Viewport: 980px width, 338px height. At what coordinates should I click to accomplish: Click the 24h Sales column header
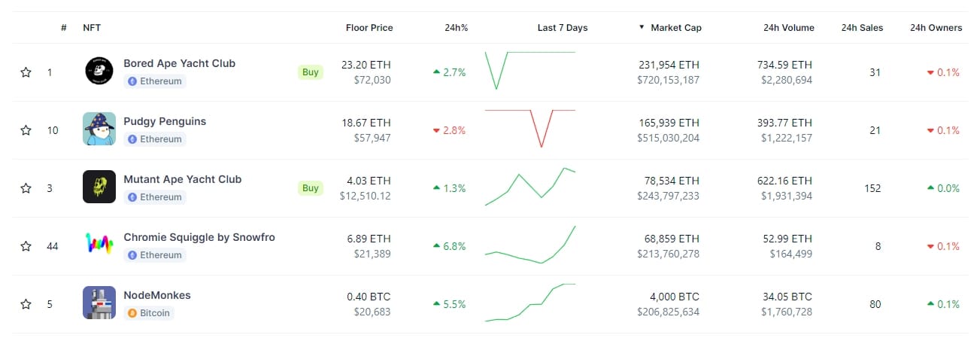[862, 28]
